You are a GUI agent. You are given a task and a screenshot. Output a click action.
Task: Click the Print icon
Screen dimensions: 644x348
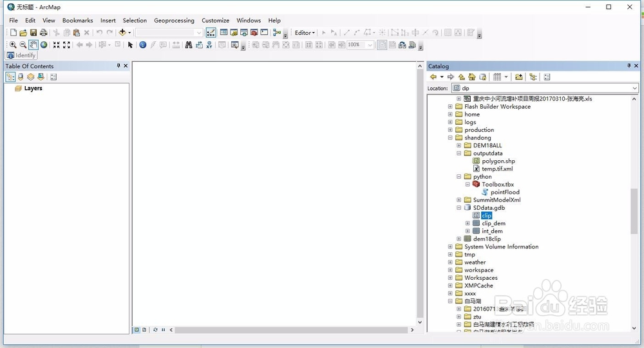tap(43, 32)
